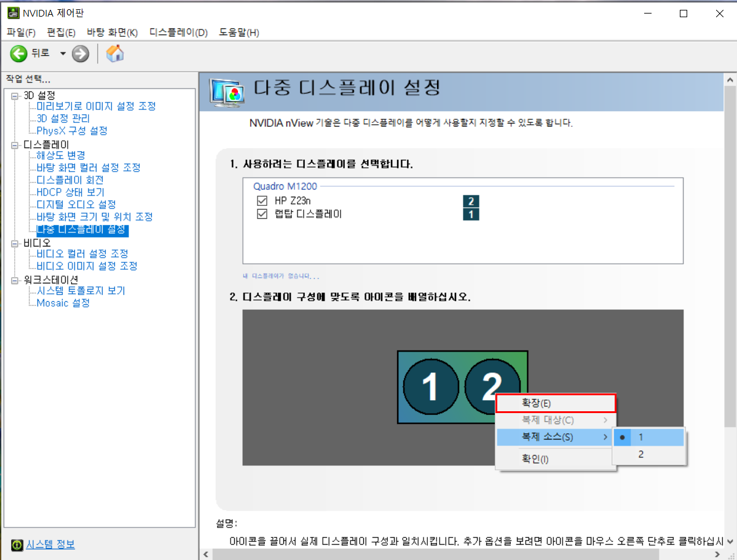
Task: Click the horizontal scrollbar left arrow
Action: click(205, 554)
